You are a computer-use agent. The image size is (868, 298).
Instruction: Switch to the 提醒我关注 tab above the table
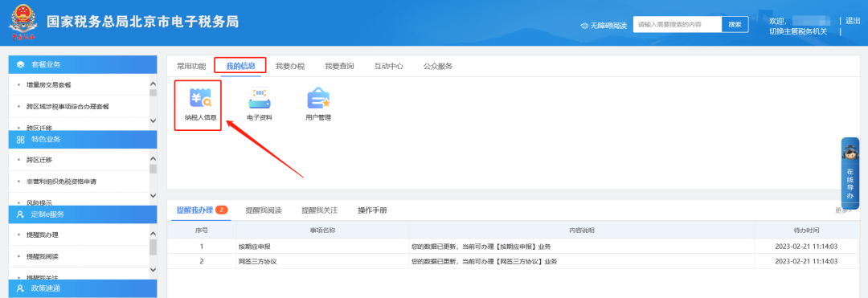point(319,210)
